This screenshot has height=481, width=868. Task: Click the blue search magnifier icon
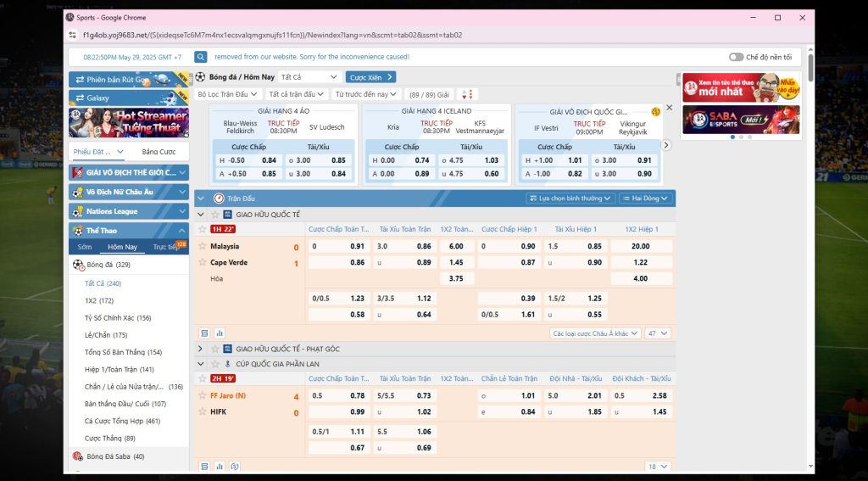coord(200,57)
